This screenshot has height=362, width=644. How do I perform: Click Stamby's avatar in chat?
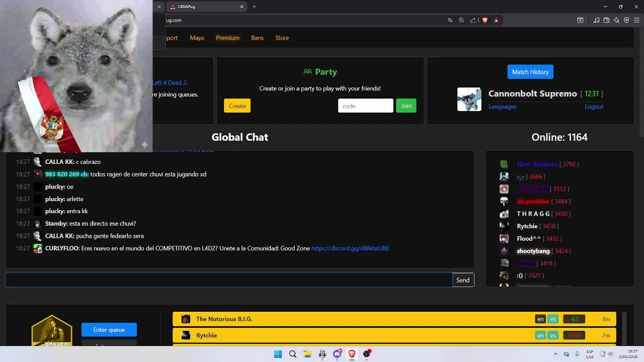pyautogui.click(x=38, y=224)
